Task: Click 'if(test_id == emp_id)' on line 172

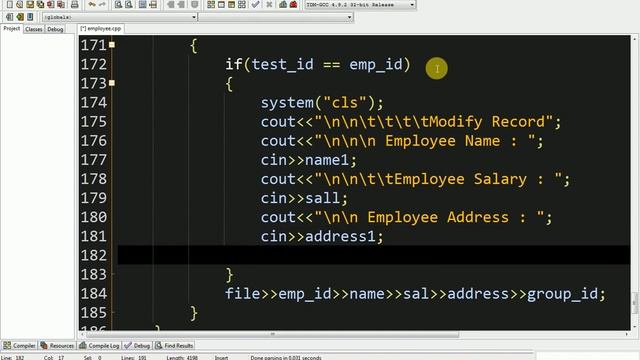Action: 318,64
